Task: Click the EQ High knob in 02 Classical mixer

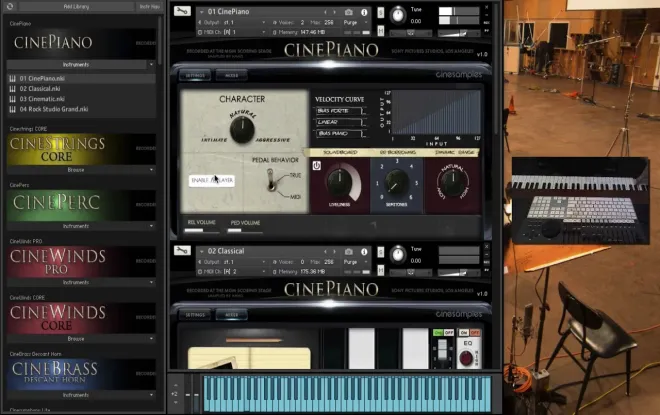Action: coord(466,358)
